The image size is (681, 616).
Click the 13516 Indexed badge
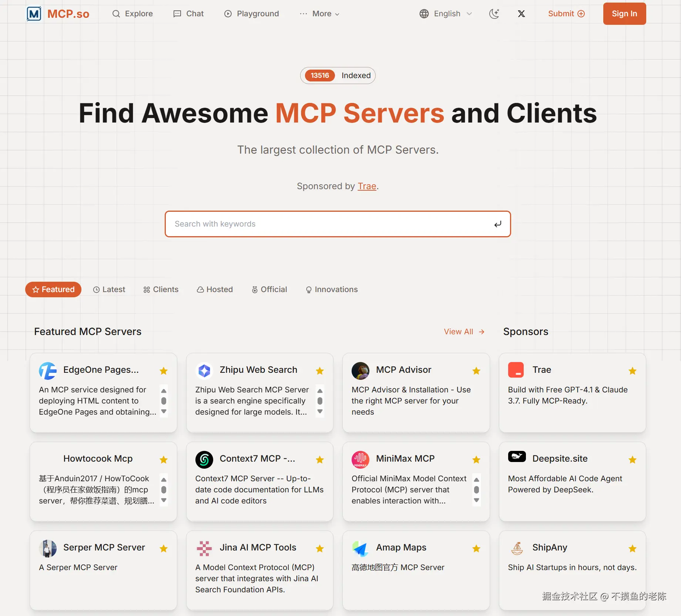tap(338, 76)
